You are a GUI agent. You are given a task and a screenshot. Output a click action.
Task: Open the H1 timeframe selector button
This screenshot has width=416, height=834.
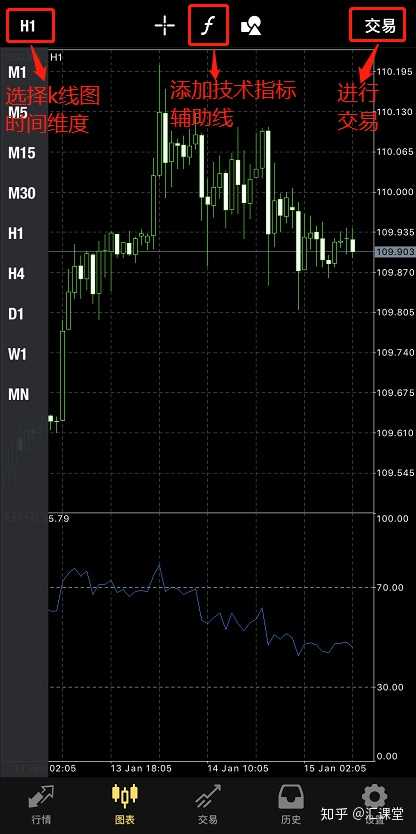pos(30,25)
